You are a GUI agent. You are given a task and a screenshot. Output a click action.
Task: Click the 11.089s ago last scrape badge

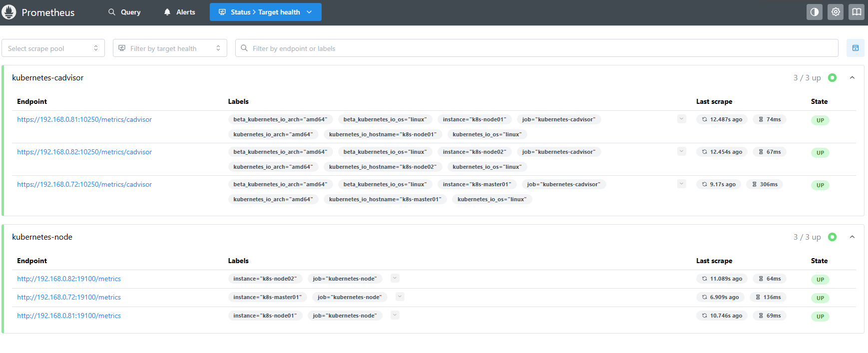pyautogui.click(x=722, y=279)
